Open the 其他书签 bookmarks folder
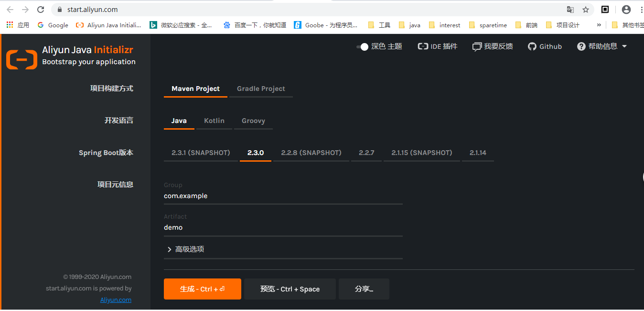Screen dimensions: 644x311 [x=628, y=25]
